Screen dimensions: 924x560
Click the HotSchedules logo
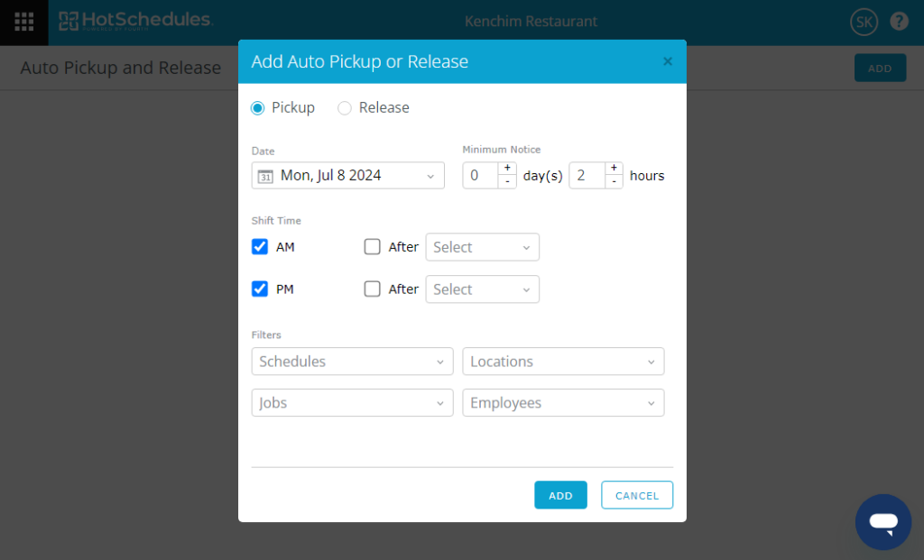click(x=135, y=21)
